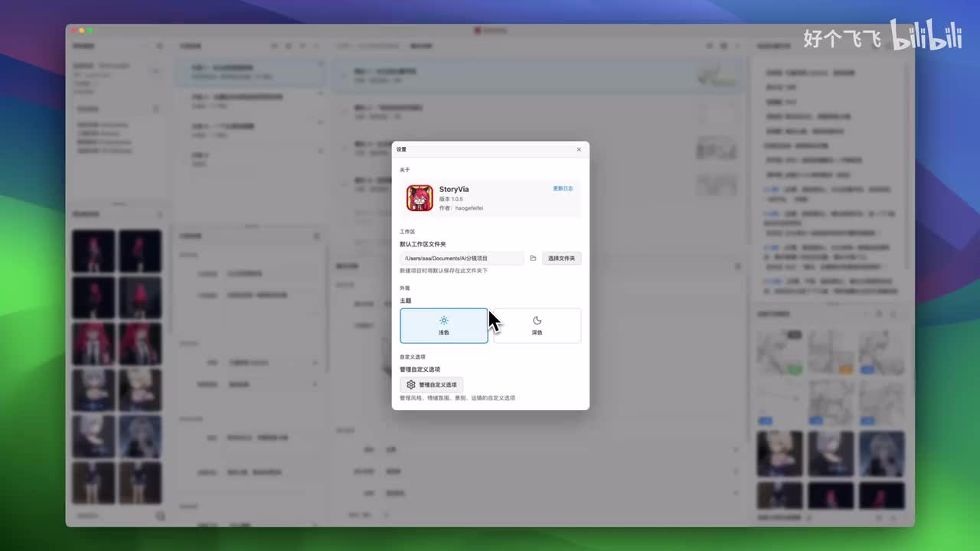980x551 pixels.
Task: Click the StoryVia app name
Action: [454, 189]
